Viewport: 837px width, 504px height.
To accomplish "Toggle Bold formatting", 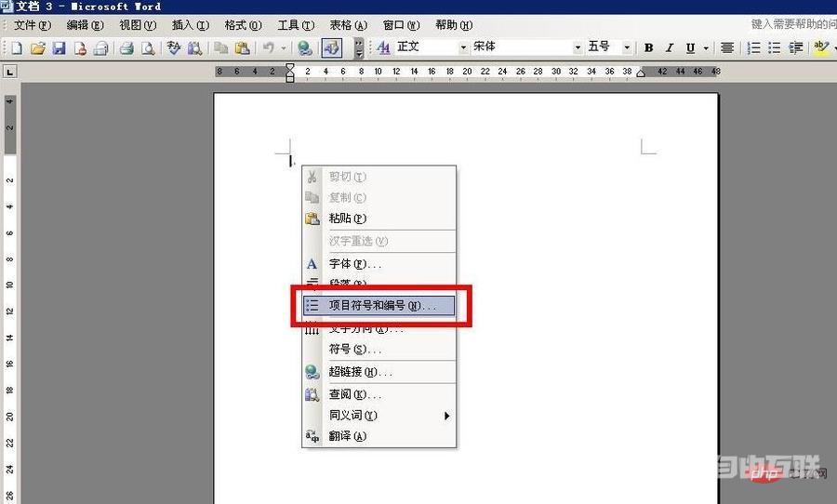I will pos(649,47).
